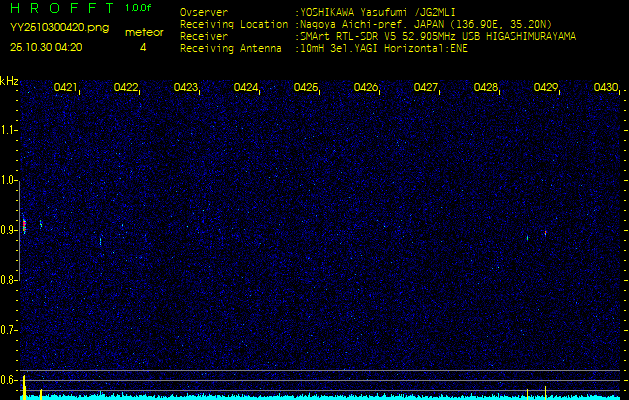
Task: Click the tall yellow level bar at 0420
Action: [x=24, y=387]
